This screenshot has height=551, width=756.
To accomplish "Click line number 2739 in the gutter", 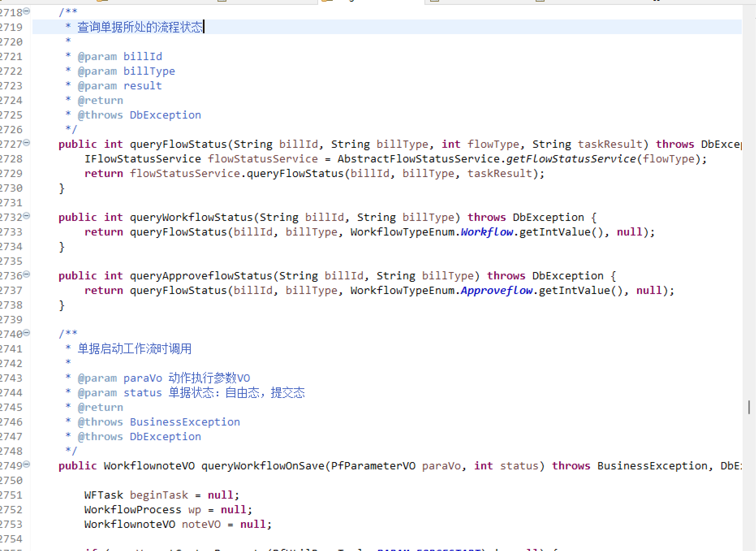I will (x=11, y=320).
